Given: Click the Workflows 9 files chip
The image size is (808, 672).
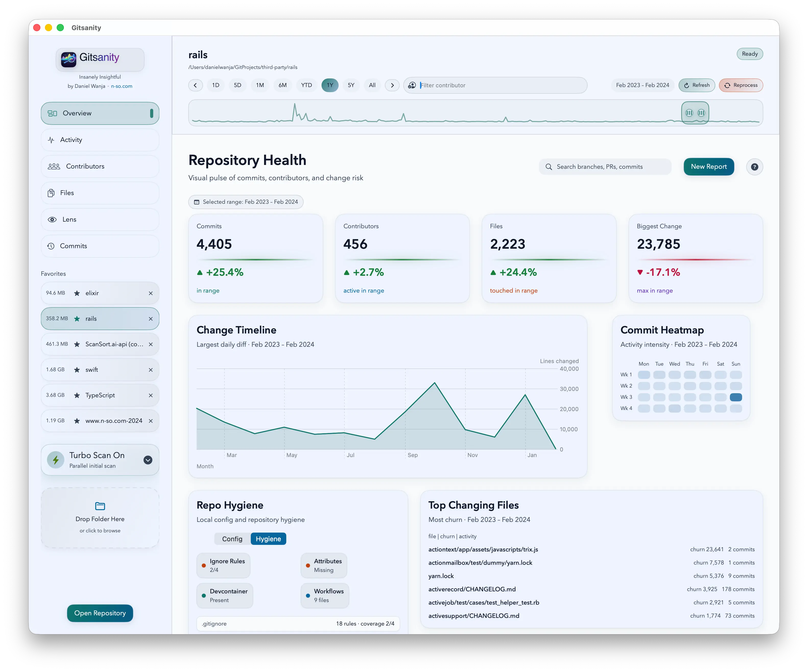Looking at the screenshot, I should pyautogui.click(x=325, y=596).
